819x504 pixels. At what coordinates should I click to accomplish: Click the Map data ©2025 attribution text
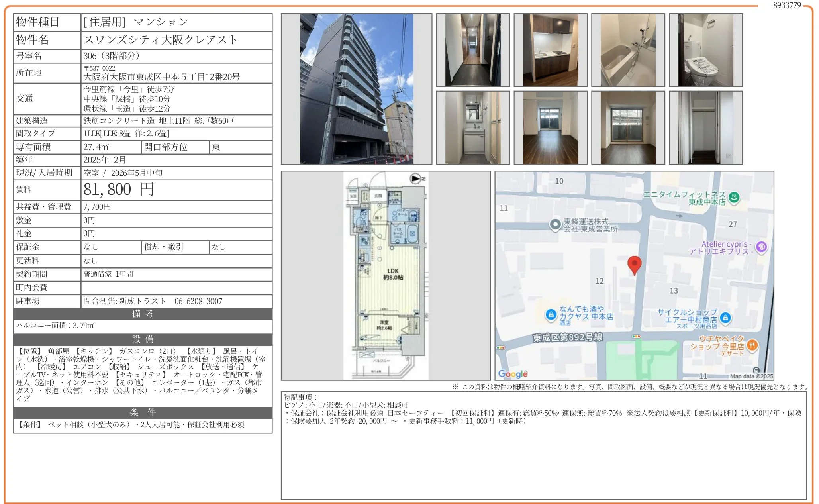(x=751, y=377)
